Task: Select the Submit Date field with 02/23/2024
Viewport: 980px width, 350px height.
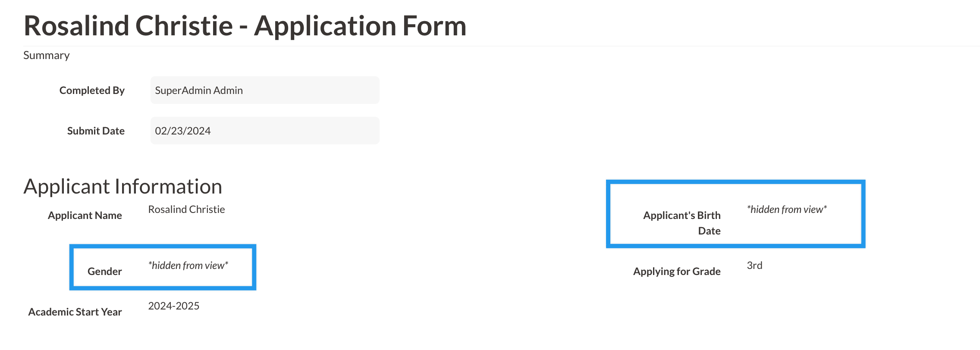Action: tap(264, 131)
